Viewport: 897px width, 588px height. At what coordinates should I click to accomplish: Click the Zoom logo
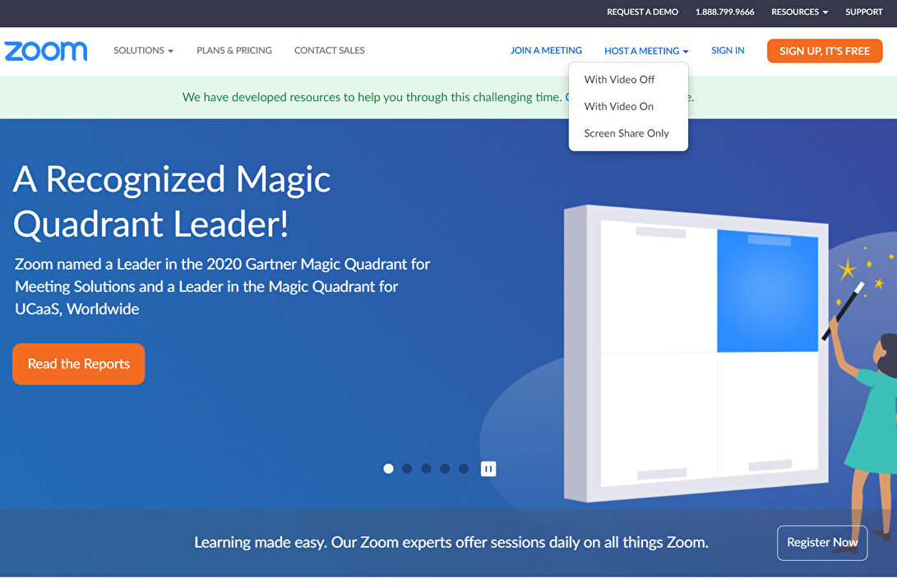45,51
